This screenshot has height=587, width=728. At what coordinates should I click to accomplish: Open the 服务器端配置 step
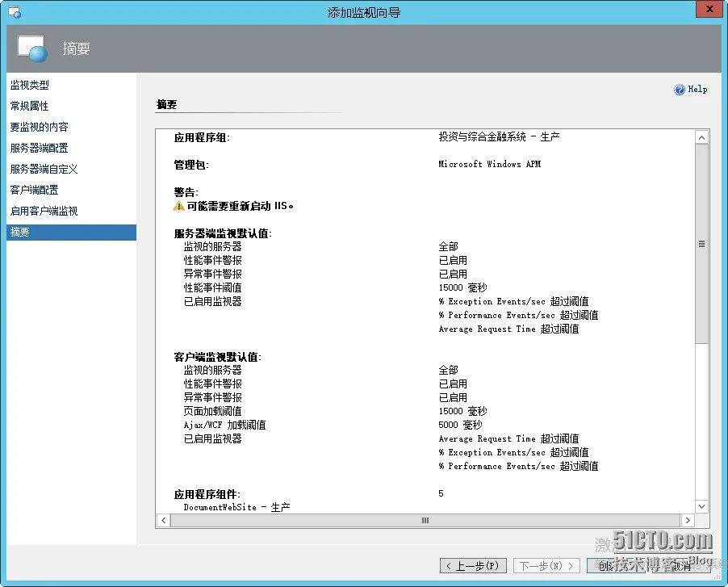40,148
